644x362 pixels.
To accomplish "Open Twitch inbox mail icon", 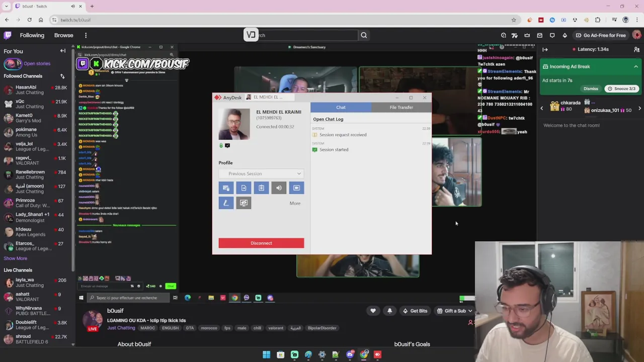I will coord(539,35).
